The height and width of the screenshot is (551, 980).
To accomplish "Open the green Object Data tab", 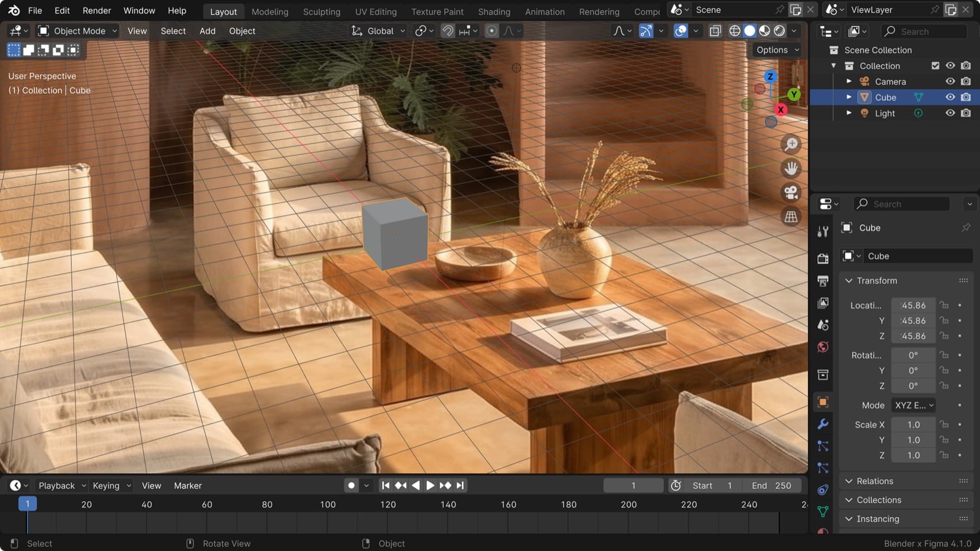I will pyautogui.click(x=823, y=511).
